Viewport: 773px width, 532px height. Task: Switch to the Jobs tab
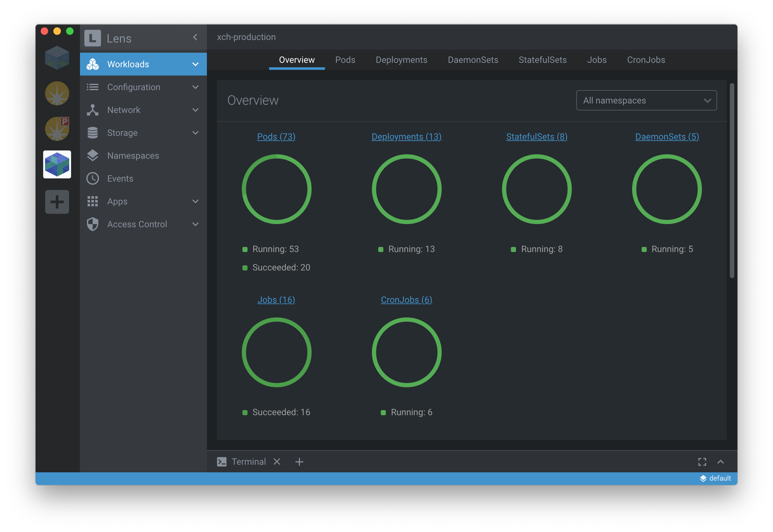597,60
